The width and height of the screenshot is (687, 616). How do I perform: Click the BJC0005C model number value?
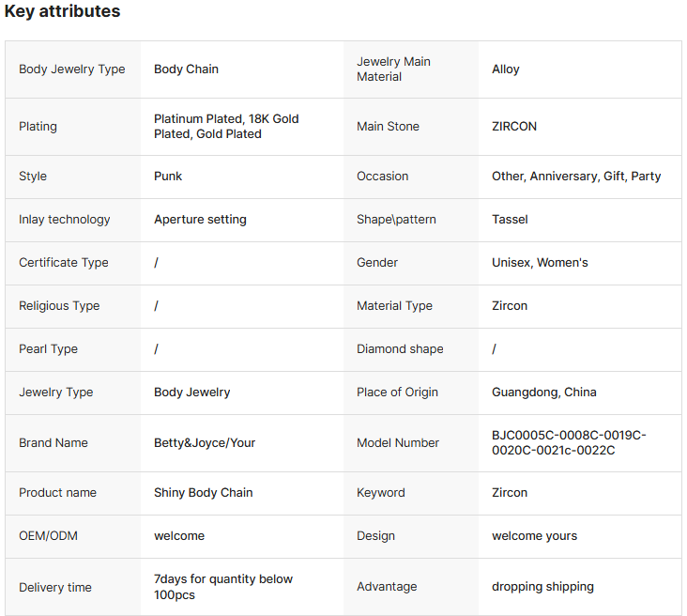pyautogui.click(x=569, y=443)
